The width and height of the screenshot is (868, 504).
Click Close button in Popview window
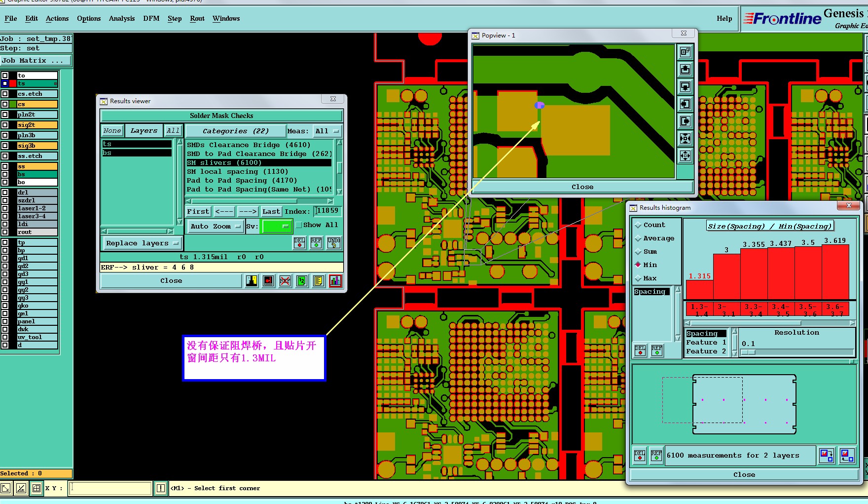point(582,187)
